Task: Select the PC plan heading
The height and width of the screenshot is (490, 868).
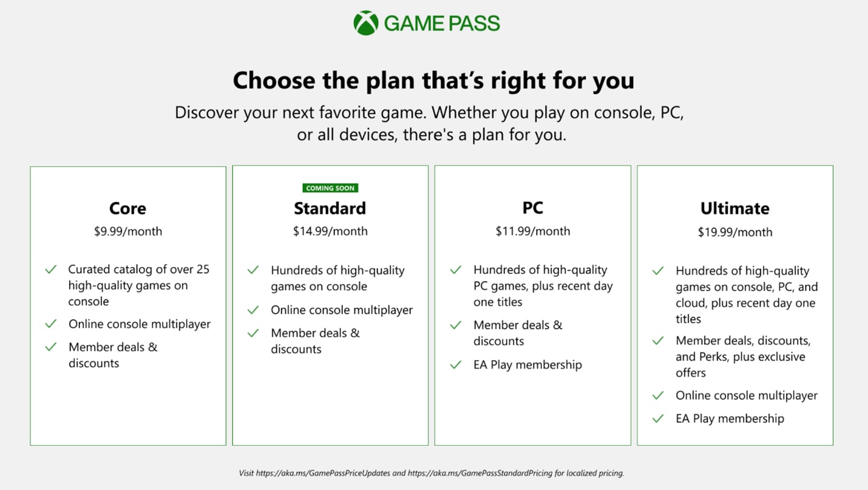Action: [x=532, y=208]
